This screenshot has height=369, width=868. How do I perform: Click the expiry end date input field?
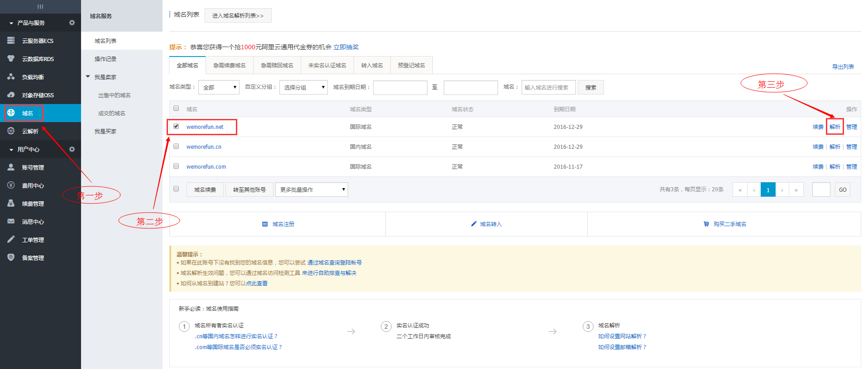(x=471, y=87)
